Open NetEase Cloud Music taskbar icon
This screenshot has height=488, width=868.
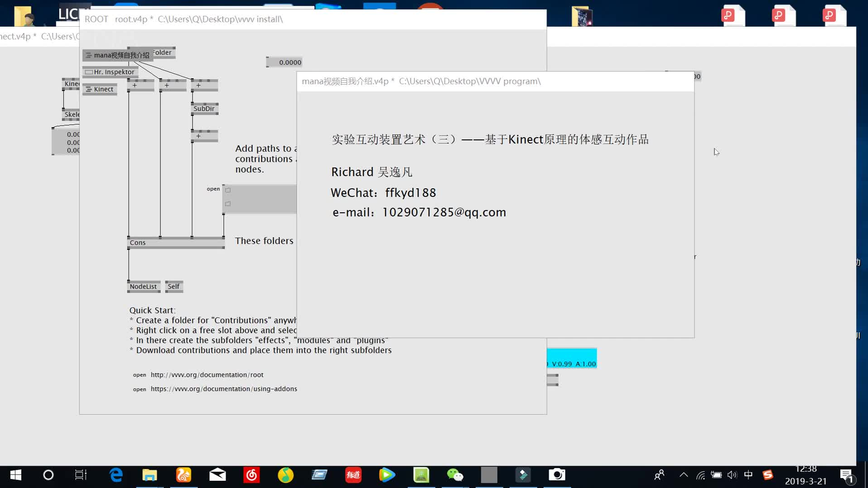251,475
